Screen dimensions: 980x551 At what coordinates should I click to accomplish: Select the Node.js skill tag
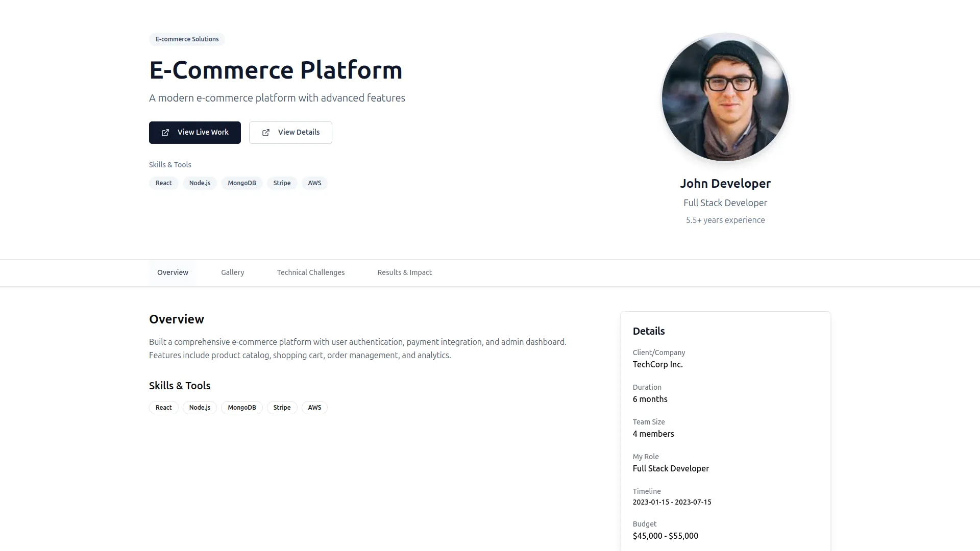click(x=200, y=183)
